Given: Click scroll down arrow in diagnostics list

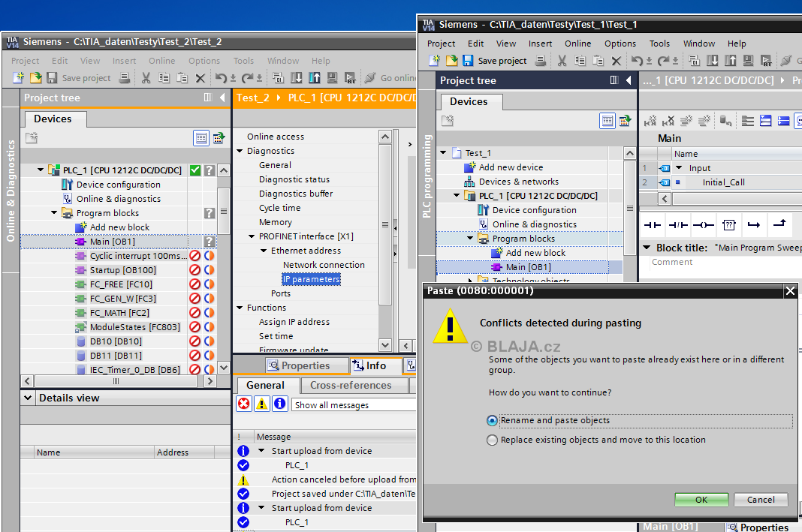Looking at the screenshot, I should pos(385,345).
